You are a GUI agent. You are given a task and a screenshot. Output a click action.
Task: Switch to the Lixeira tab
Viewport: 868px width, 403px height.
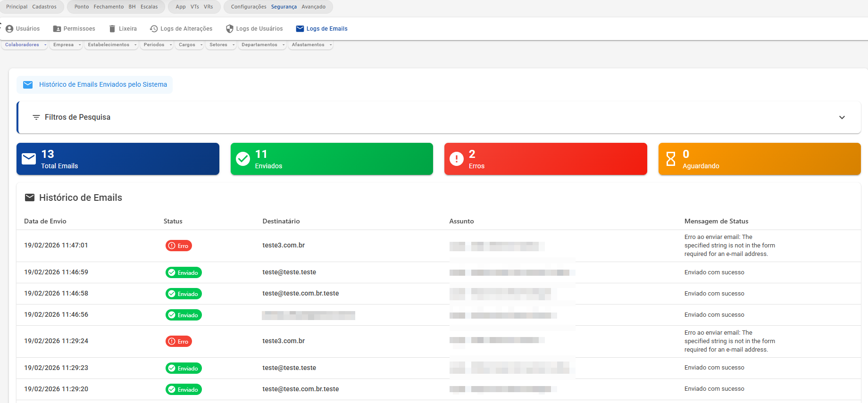click(x=123, y=29)
